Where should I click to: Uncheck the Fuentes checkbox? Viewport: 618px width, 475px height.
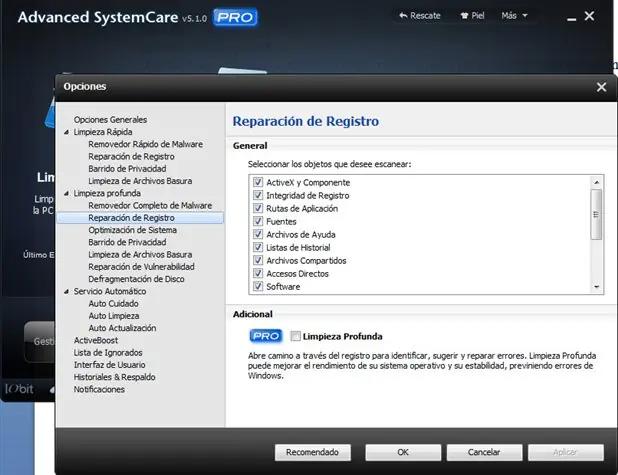click(258, 221)
